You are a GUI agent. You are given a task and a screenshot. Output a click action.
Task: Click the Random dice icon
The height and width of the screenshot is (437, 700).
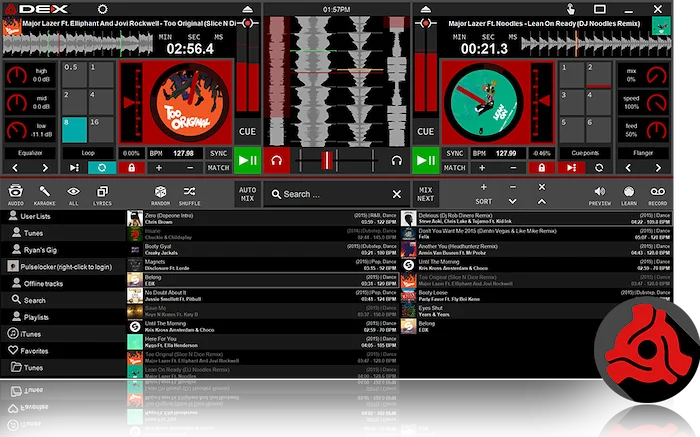point(160,191)
